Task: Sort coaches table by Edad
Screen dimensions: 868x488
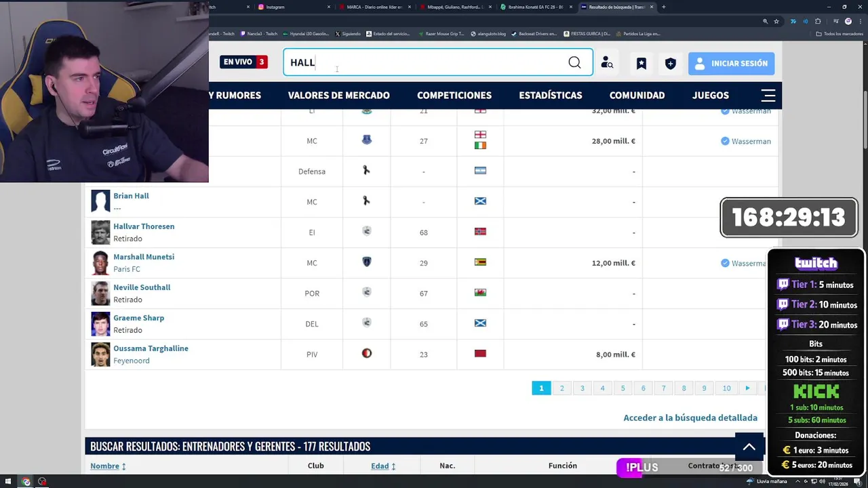Action: point(383,466)
